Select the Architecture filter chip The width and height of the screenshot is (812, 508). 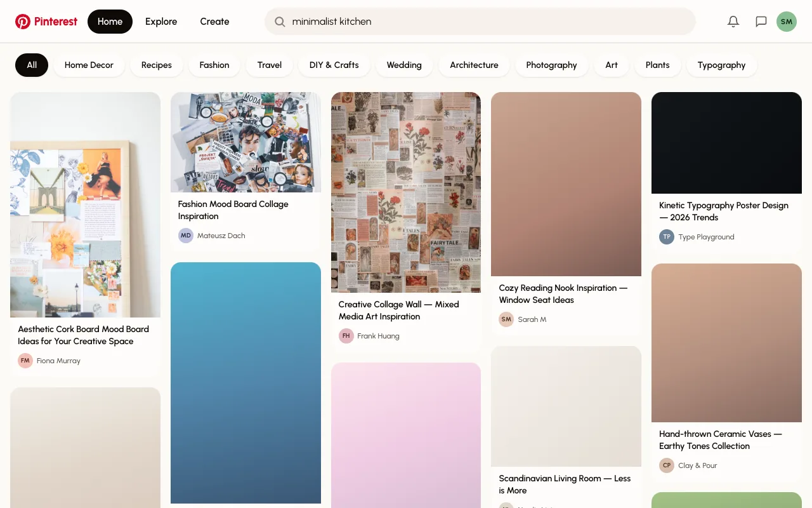point(474,65)
